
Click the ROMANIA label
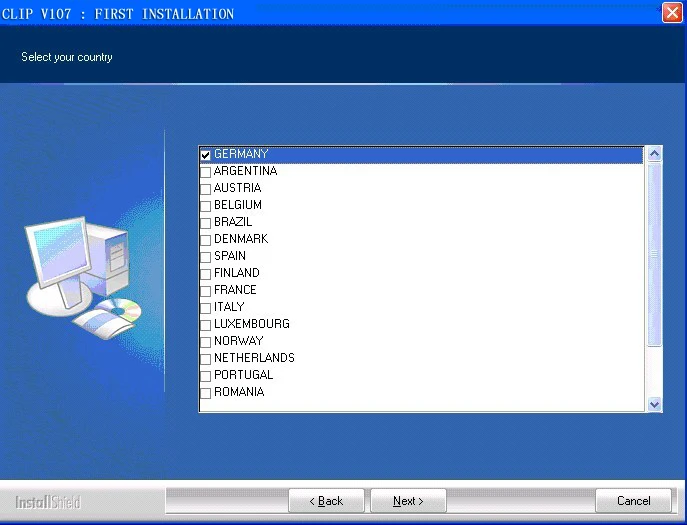[x=239, y=392]
